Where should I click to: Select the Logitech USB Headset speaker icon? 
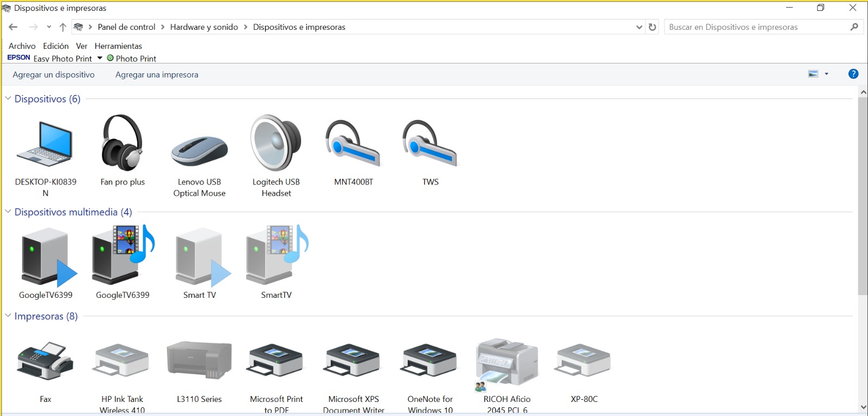click(276, 143)
